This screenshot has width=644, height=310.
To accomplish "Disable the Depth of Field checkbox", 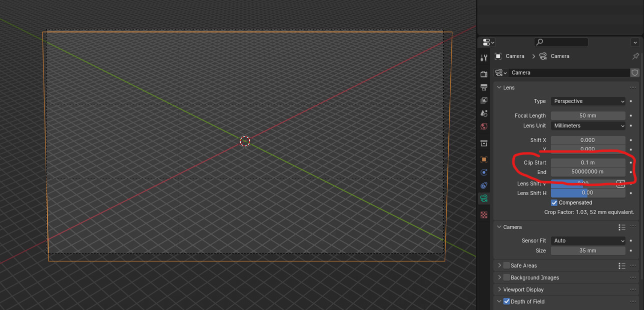I will tap(506, 301).
